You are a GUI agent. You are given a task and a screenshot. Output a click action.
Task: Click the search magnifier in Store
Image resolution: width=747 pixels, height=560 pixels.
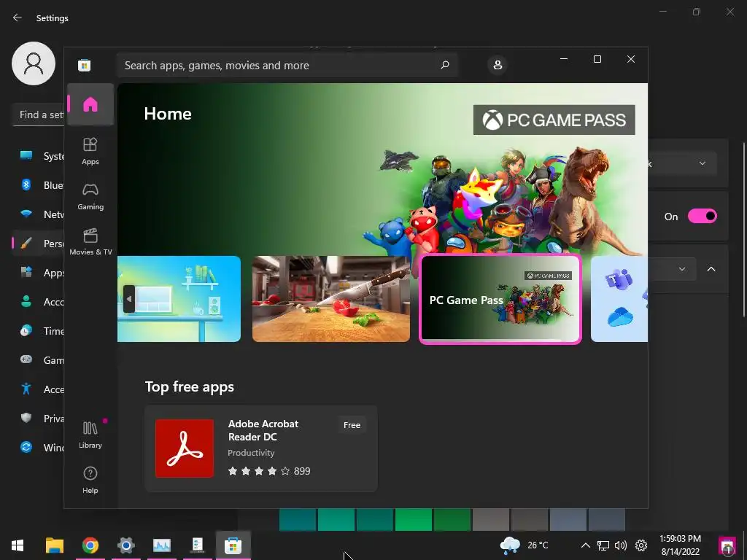pyautogui.click(x=445, y=65)
